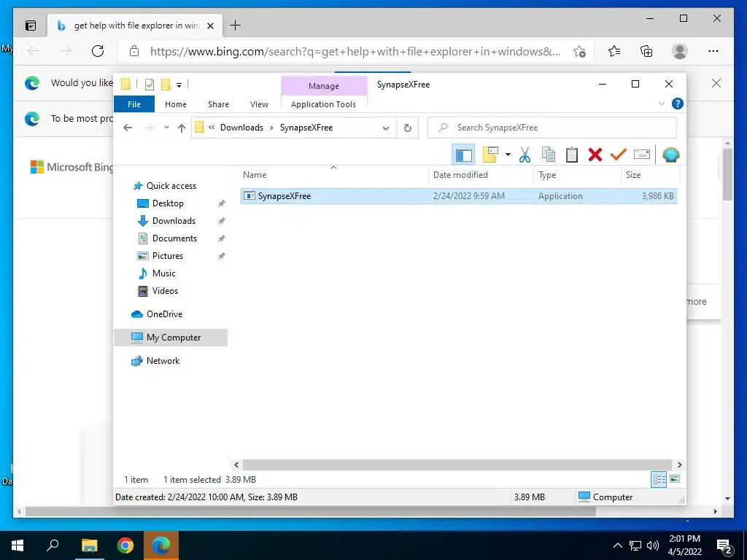Click the Manage contextual tab header

[324, 86]
